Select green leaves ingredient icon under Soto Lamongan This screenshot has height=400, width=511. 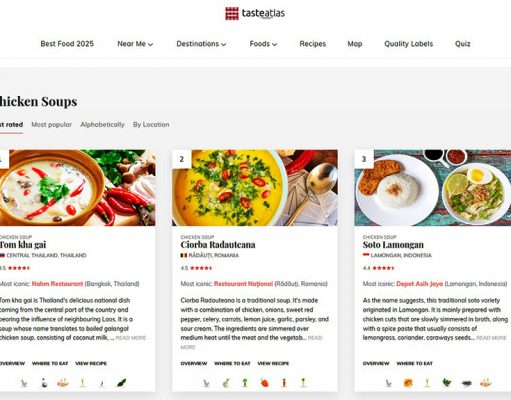click(x=447, y=383)
